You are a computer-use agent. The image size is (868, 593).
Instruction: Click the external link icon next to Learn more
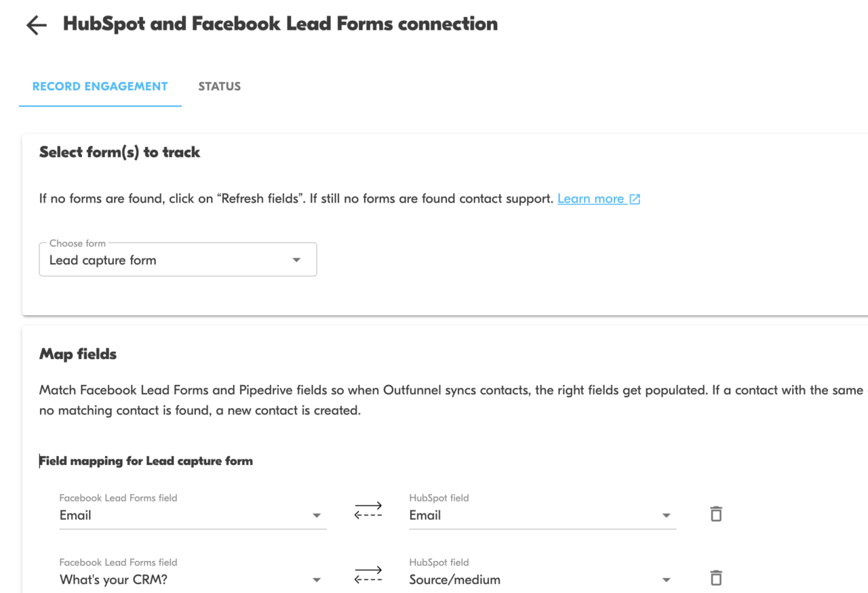coord(635,199)
